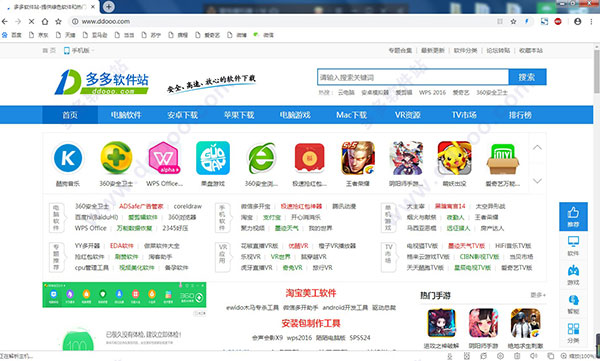
Task: Open the WeChat bookmark with green icon
Action: (264, 35)
